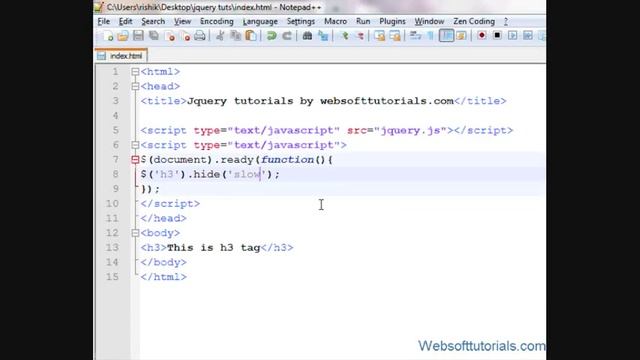Collapse the <head> fold marker on line 2
Screen dimensions: 640x360
(135, 87)
